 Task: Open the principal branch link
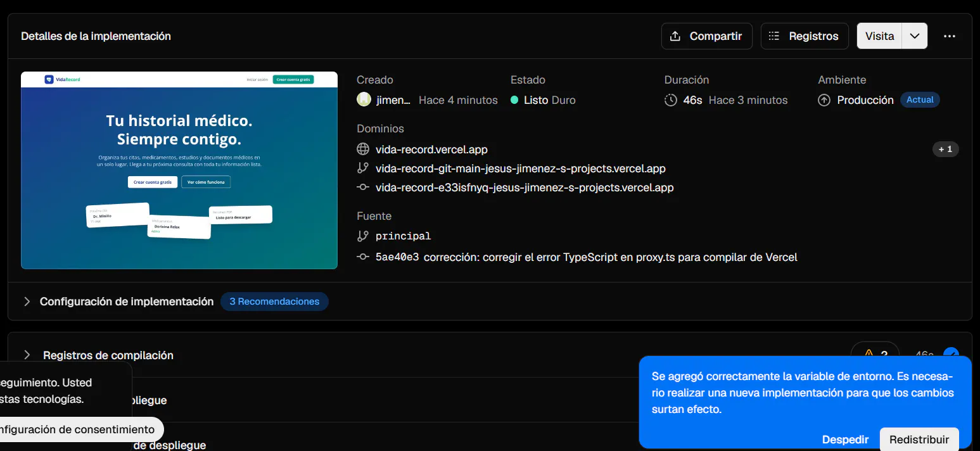(403, 236)
